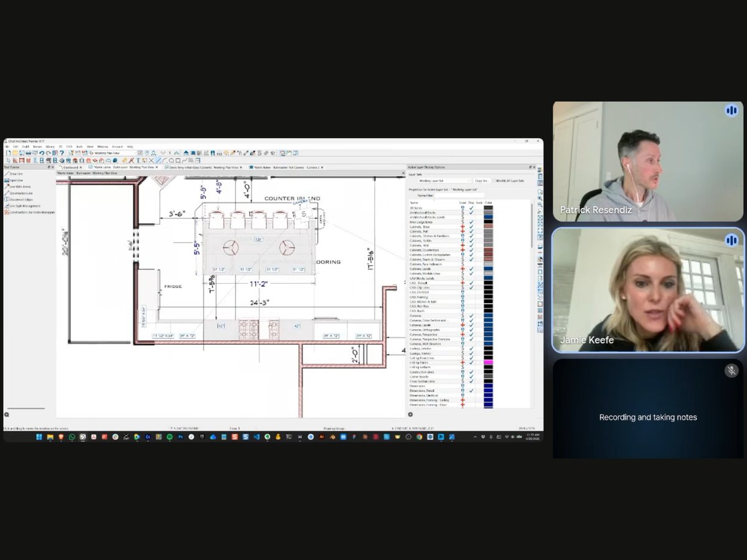Select Line With Arrow tool

(18, 187)
